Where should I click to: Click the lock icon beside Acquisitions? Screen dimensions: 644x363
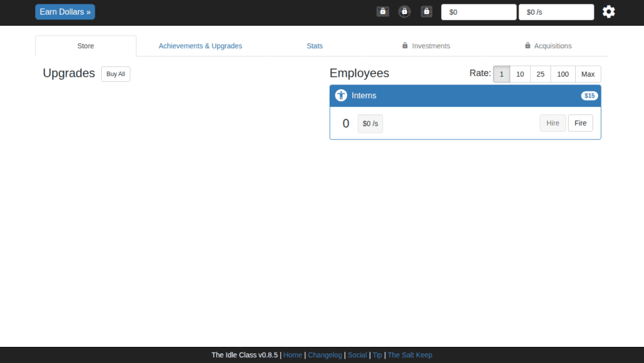(528, 46)
